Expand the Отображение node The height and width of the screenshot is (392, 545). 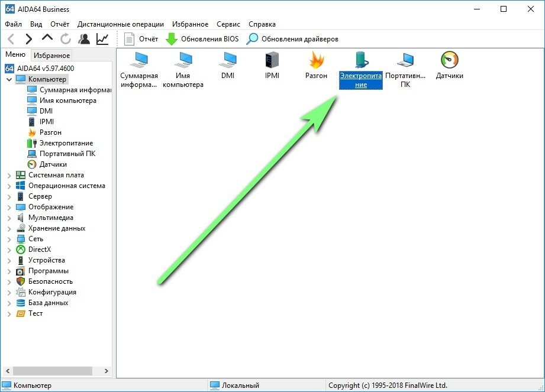click(x=9, y=208)
